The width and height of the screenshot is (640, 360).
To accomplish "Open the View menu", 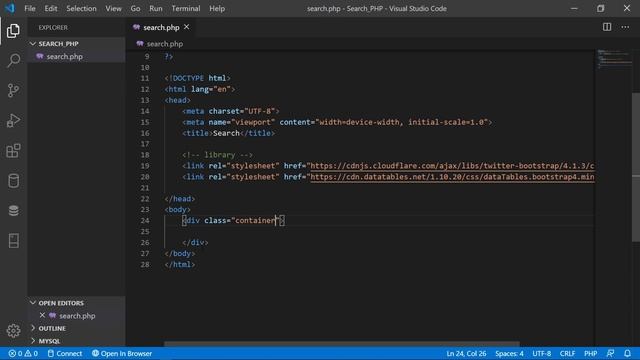I will point(113,8).
